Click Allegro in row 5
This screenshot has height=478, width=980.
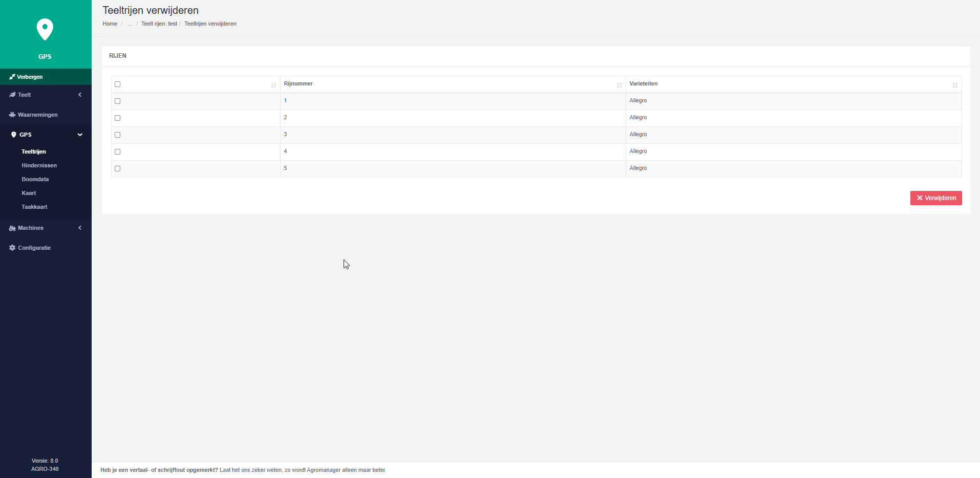[x=638, y=168]
